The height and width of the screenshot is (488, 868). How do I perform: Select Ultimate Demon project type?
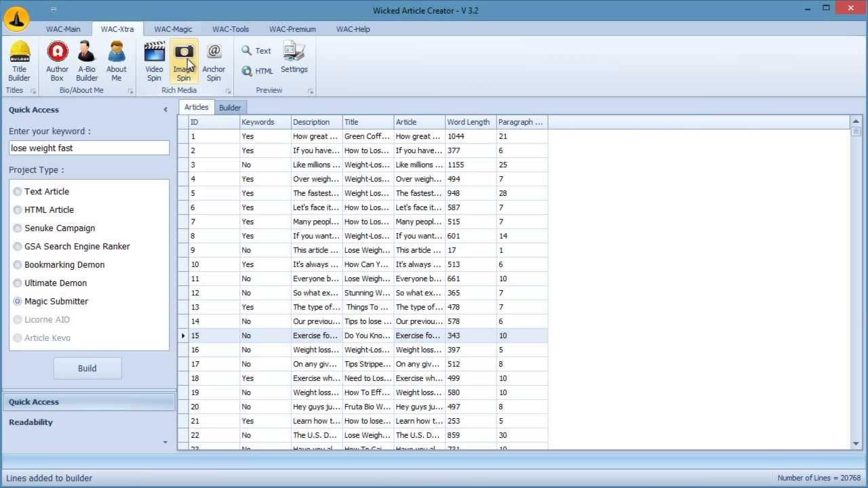[x=50, y=283]
